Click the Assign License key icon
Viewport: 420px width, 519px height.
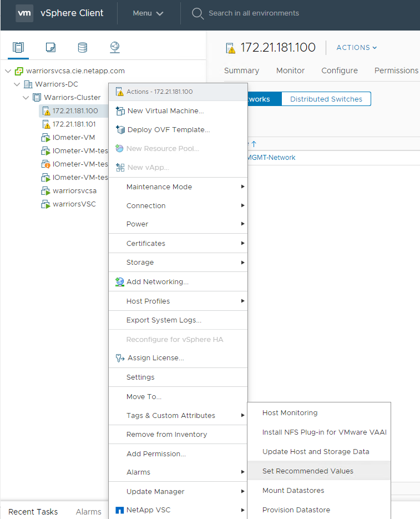tap(120, 358)
